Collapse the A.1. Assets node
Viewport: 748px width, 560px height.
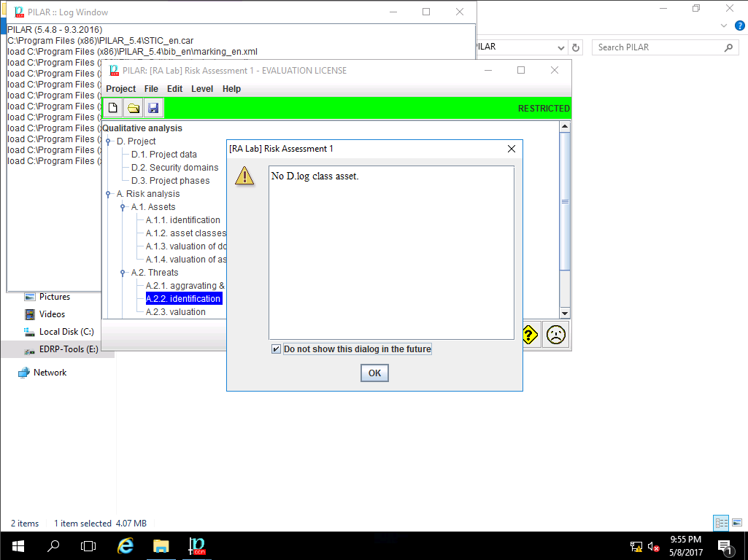click(x=123, y=207)
